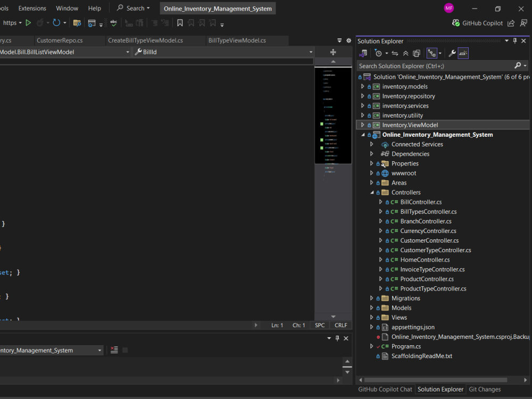Select ProductTypeController.cs file
532x399 pixels.
pyautogui.click(x=433, y=289)
